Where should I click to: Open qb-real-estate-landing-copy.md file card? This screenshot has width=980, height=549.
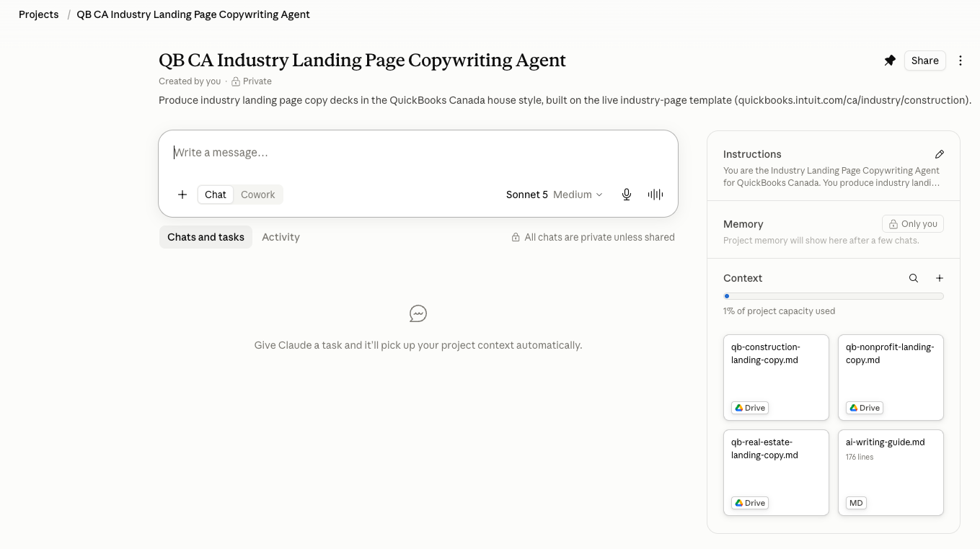[776, 473]
